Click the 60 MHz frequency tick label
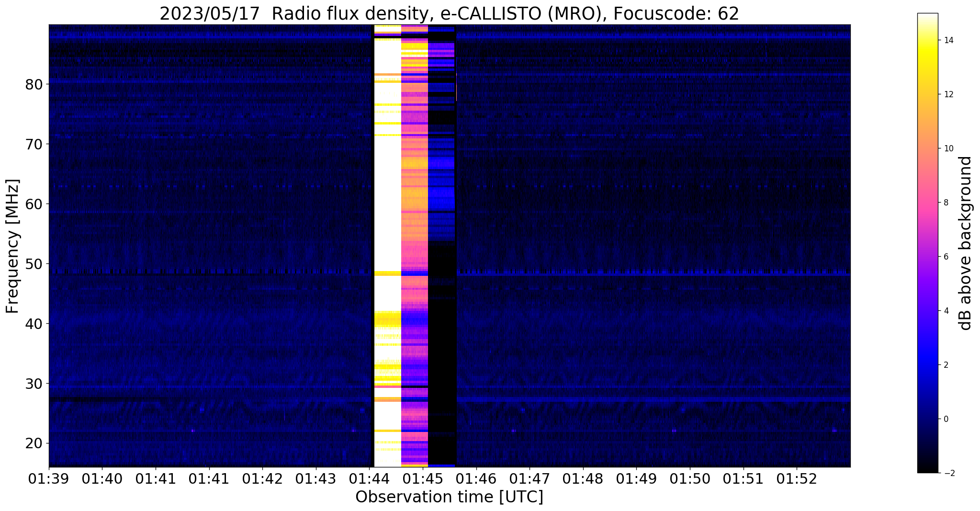The width and height of the screenshot is (980, 511). (x=34, y=204)
